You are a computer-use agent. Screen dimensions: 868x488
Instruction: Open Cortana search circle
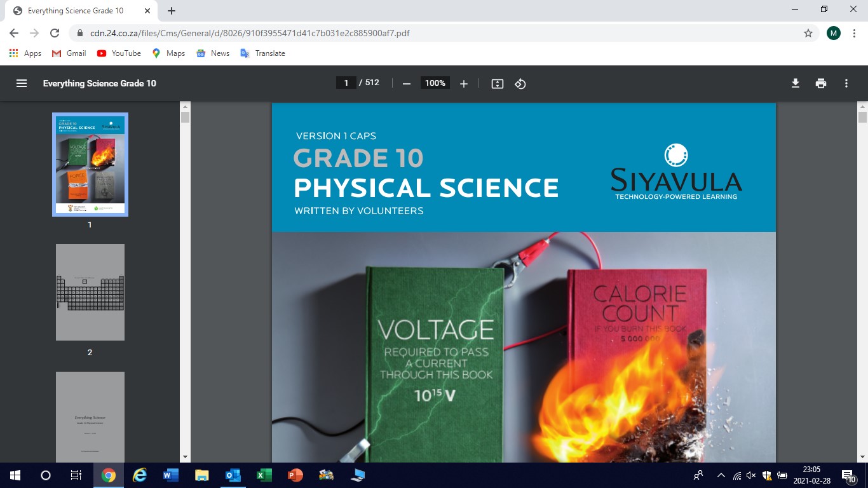click(x=46, y=475)
